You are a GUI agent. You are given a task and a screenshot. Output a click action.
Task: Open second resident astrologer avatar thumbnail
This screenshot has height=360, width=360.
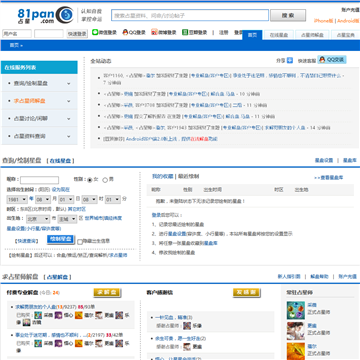(296, 331)
